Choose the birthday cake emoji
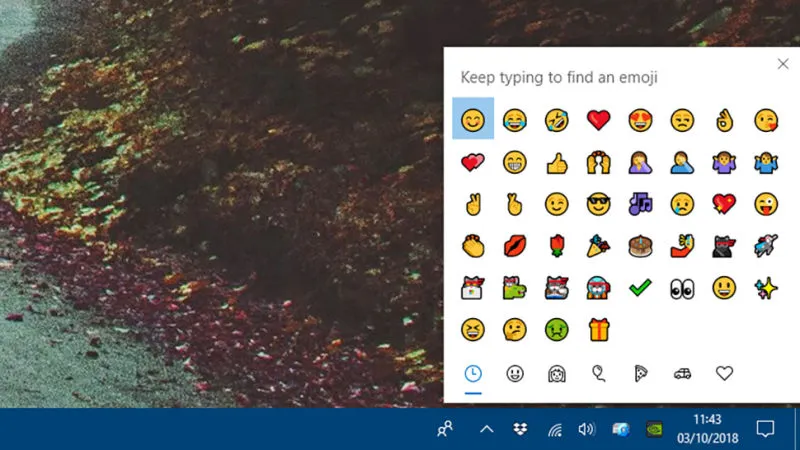 (640, 246)
